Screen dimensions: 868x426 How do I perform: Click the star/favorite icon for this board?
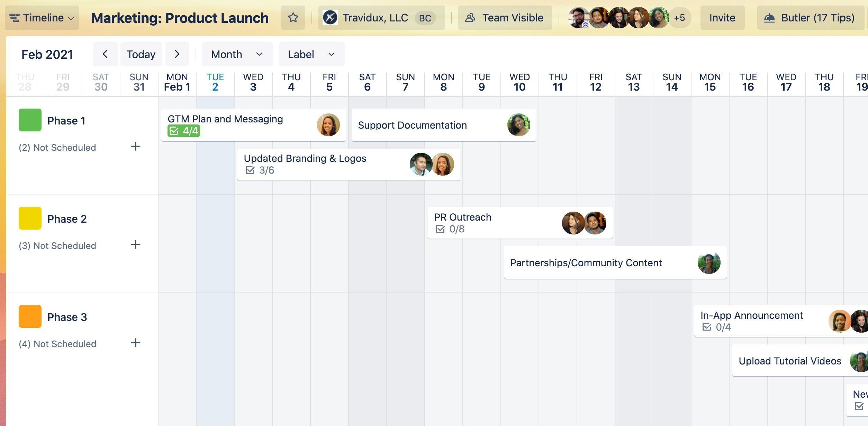(293, 17)
